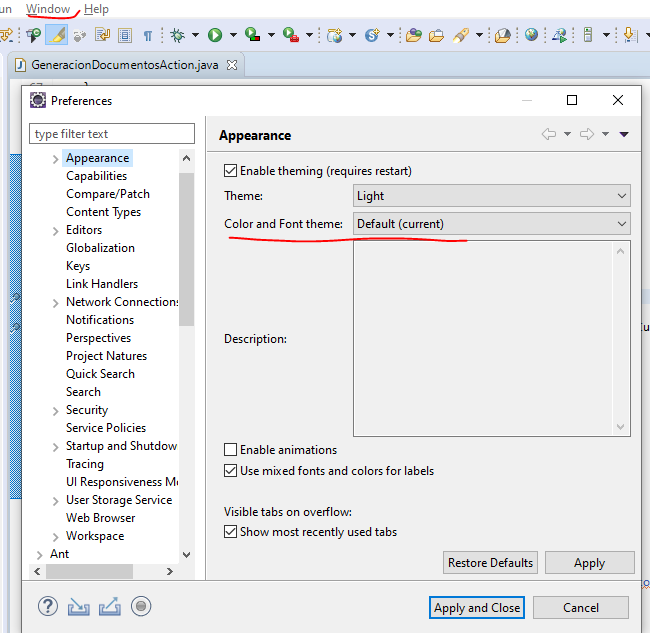650x633 pixels.
Task: Click the server tower toolbar icon
Action: (588, 35)
